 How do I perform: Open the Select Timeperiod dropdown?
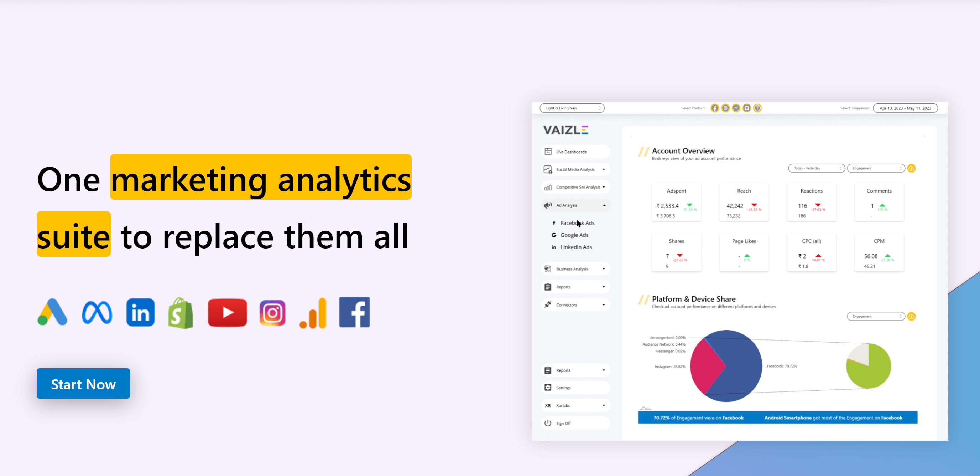907,109
